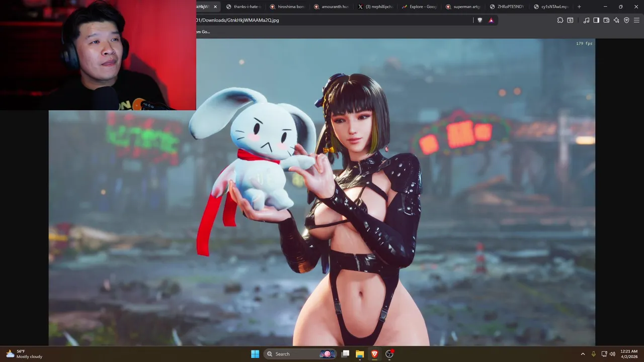Open the weather widget showing Mostly cloudy

[24, 354]
